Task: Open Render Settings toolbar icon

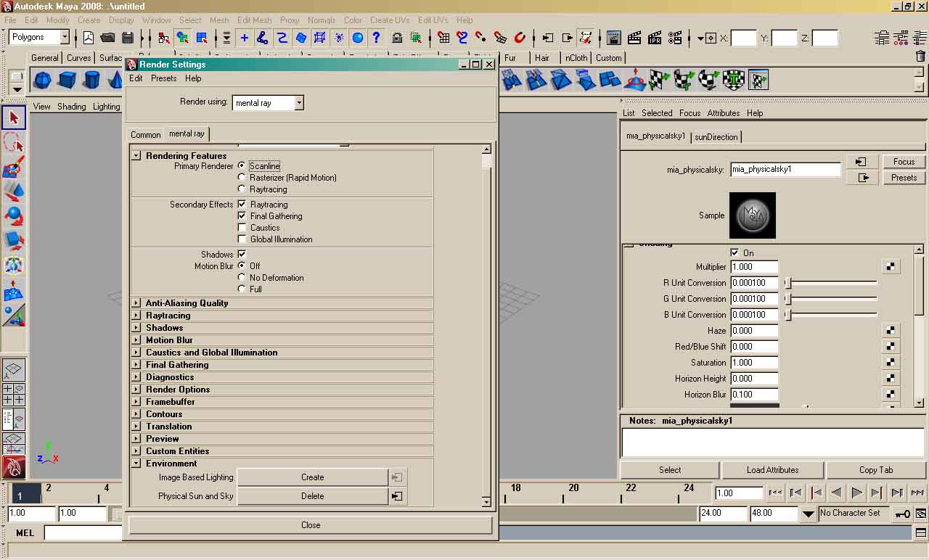Action: coord(675,38)
